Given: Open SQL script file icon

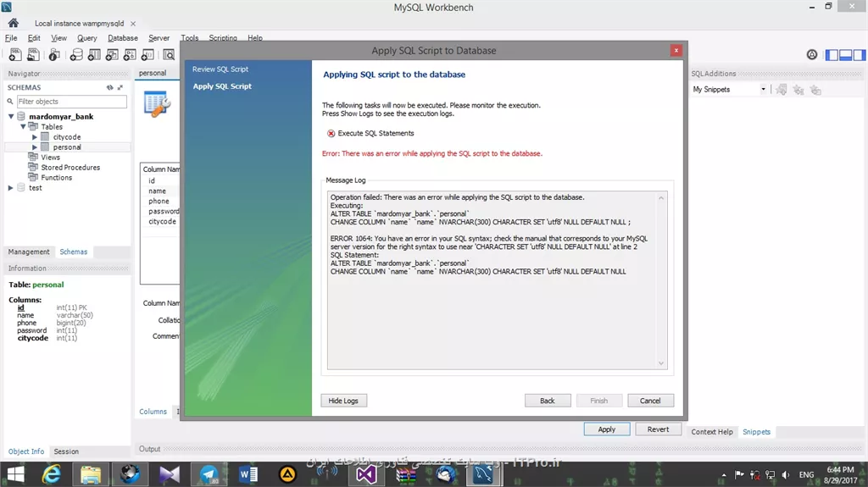Looking at the screenshot, I should pos(33,54).
